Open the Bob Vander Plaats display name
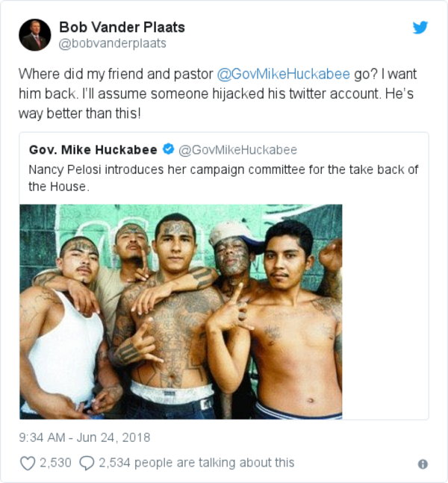The image size is (448, 483). coord(122,28)
